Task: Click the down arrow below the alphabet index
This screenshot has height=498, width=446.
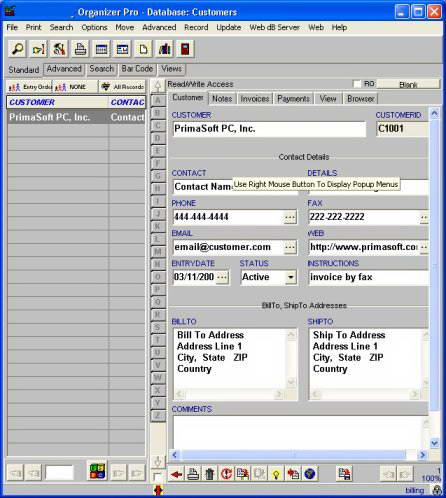Action: (158, 461)
